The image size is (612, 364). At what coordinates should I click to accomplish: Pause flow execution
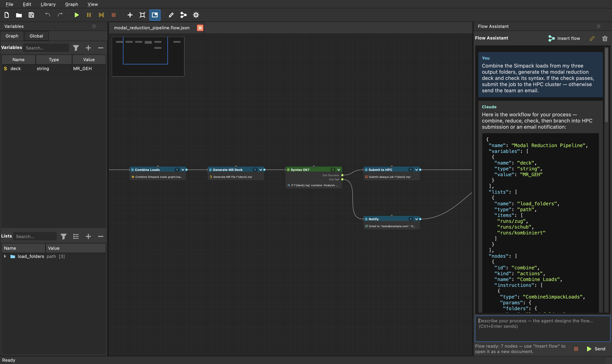pos(89,15)
